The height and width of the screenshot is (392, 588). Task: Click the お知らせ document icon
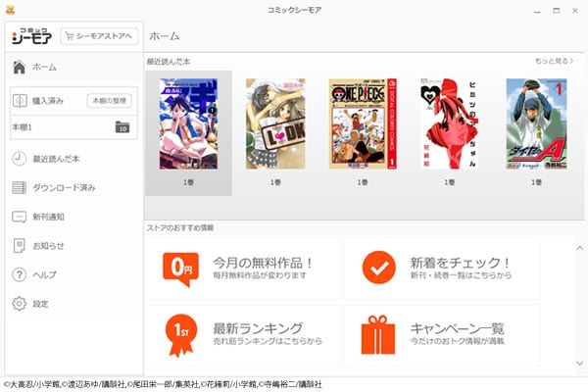point(20,246)
